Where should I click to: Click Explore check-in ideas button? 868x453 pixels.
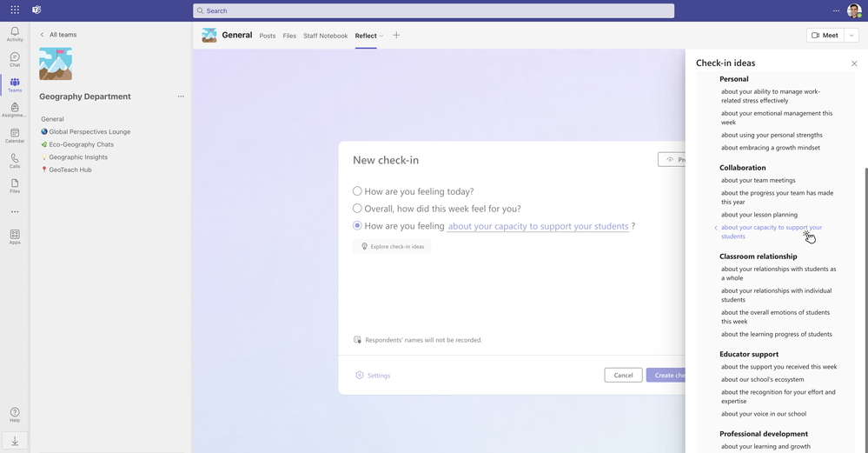tap(392, 246)
